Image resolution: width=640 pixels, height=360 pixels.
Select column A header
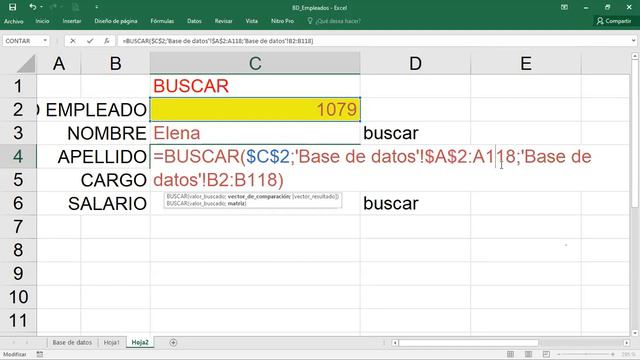[59, 64]
